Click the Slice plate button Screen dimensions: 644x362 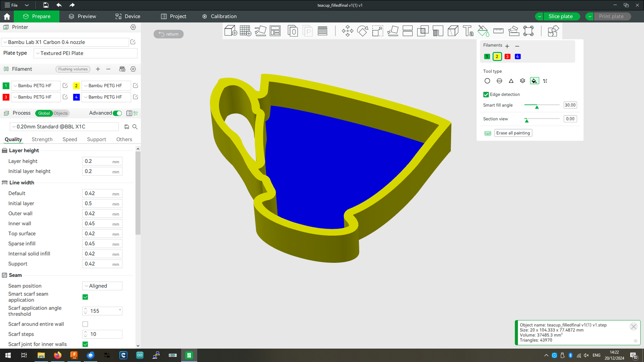560,16
